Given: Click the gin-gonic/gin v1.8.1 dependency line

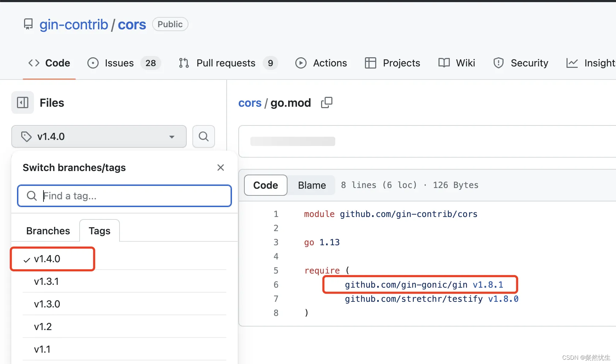Looking at the screenshot, I should (x=424, y=285).
